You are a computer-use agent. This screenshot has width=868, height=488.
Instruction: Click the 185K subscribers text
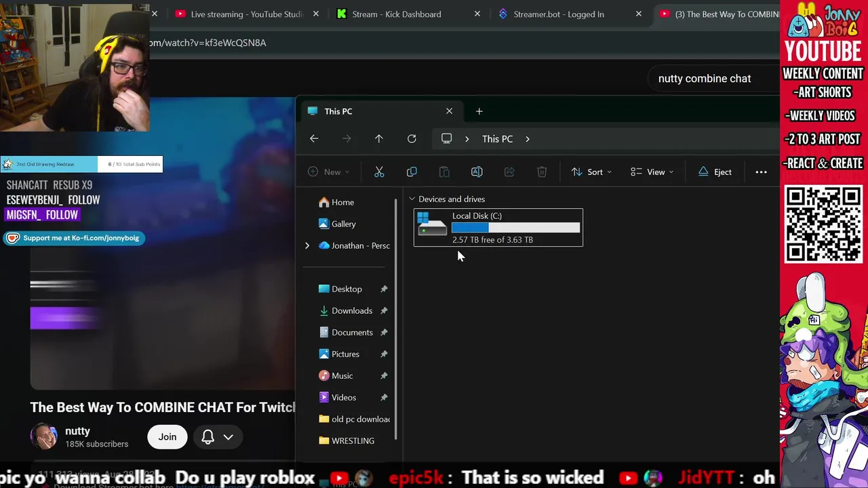(96, 444)
